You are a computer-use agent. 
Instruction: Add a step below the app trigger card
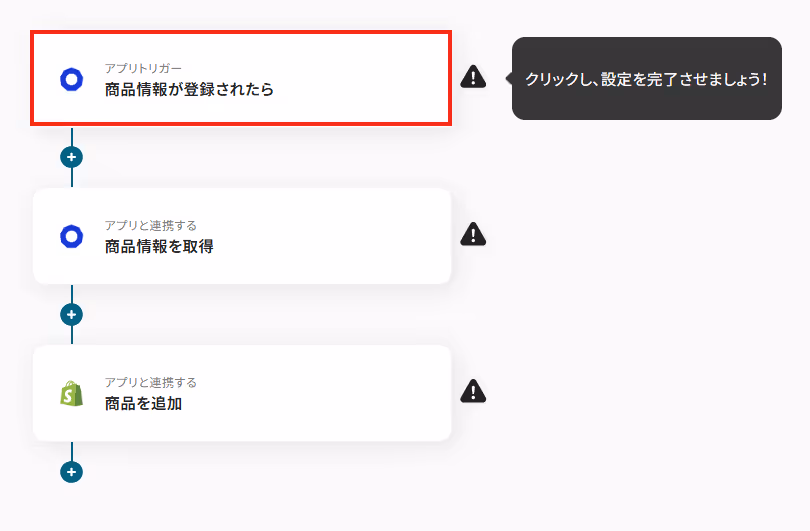tap(71, 157)
